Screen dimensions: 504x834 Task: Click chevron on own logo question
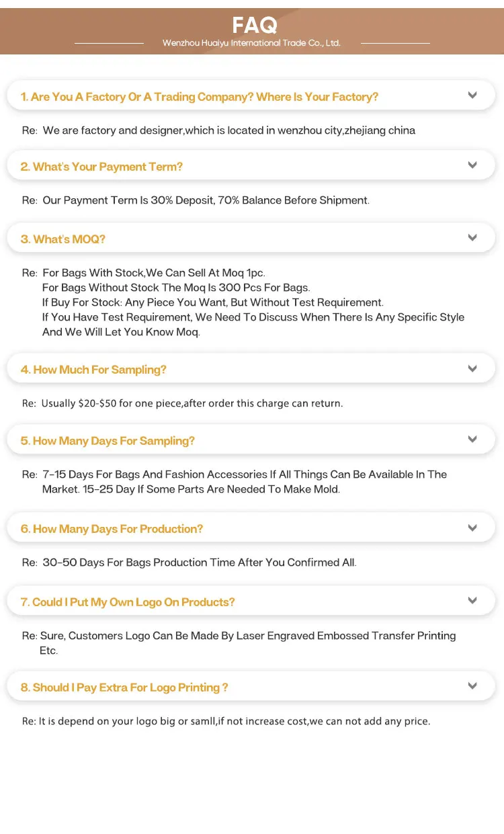472,601
